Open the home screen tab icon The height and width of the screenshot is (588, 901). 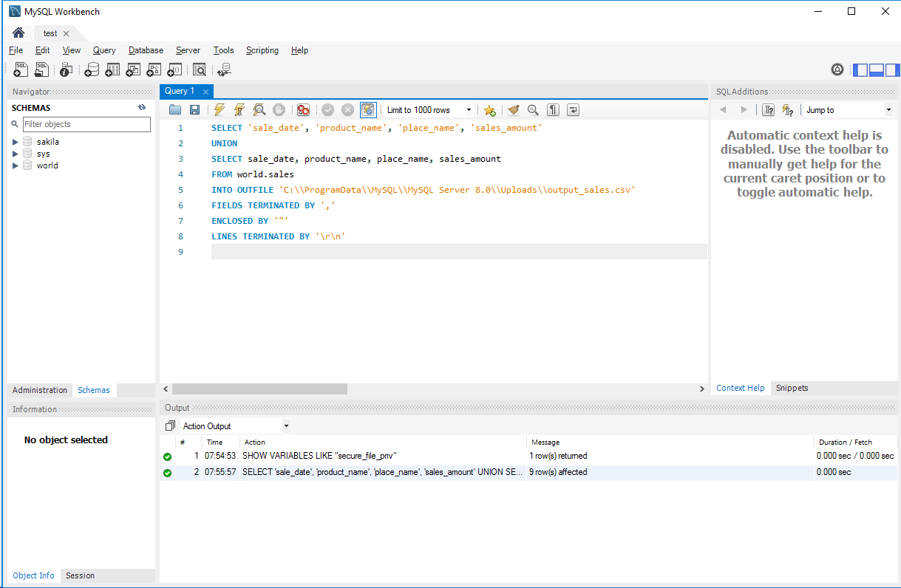point(18,33)
